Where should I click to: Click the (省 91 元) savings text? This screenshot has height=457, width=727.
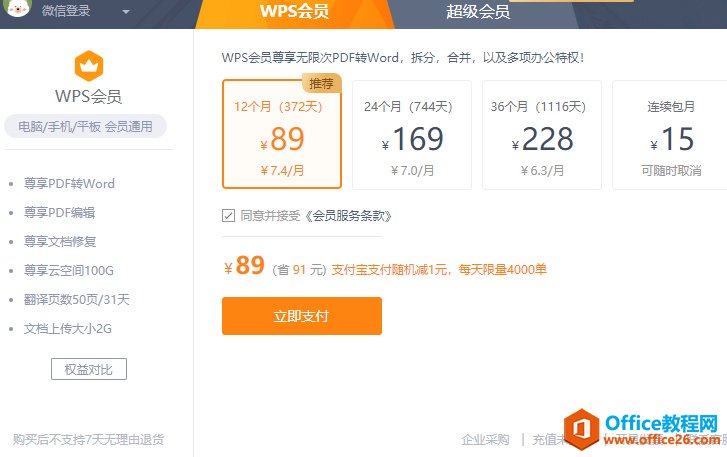click(x=299, y=270)
